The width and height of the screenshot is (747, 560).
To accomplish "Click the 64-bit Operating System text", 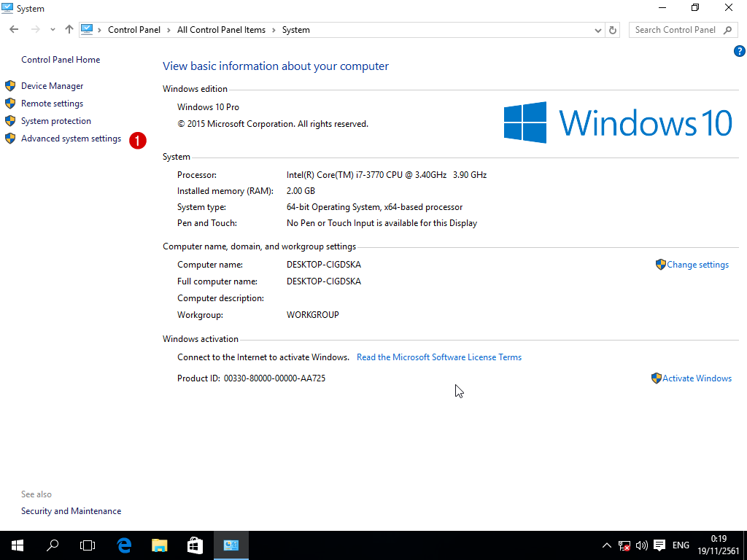I will [x=374, y=207].
